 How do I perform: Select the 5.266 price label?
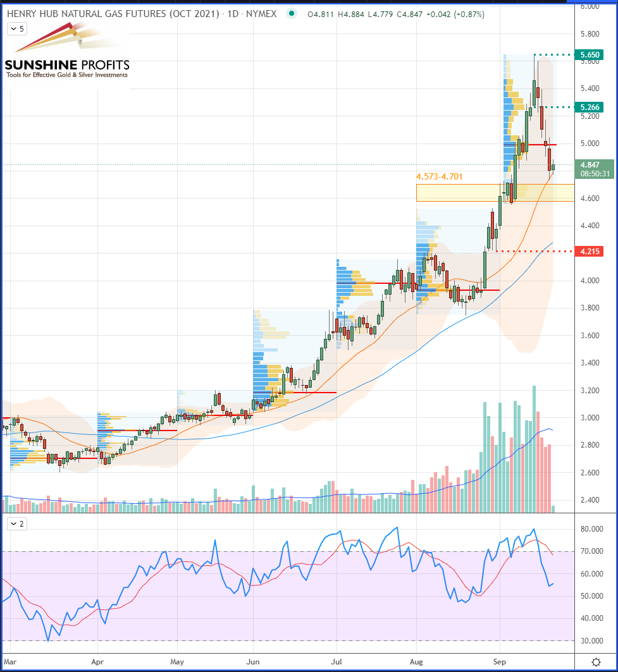click(x=590, y=107)
